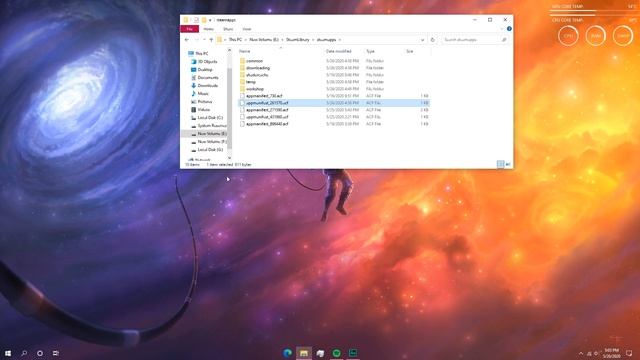
Task: Click New Volume (E:) breadcrumb segment
Action: click(264, 40)
